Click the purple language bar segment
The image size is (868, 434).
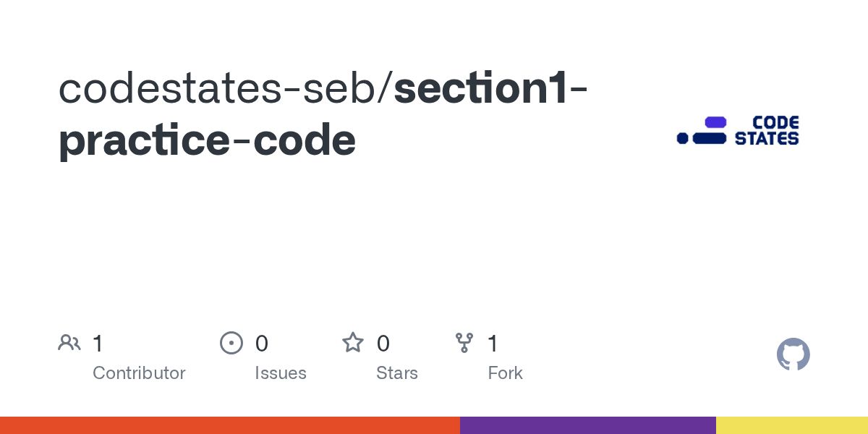pos(588,425)
